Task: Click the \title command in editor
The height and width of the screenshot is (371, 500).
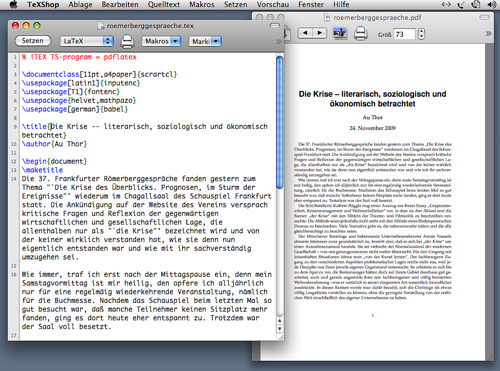Action: (x=34, y=126)
